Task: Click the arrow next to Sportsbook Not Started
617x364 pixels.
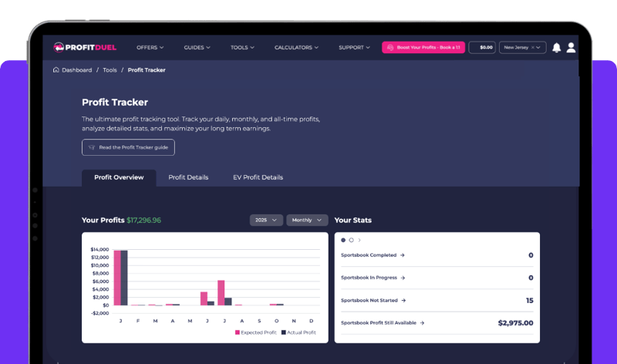Action: pyautogui.click(x=403, y=301)
